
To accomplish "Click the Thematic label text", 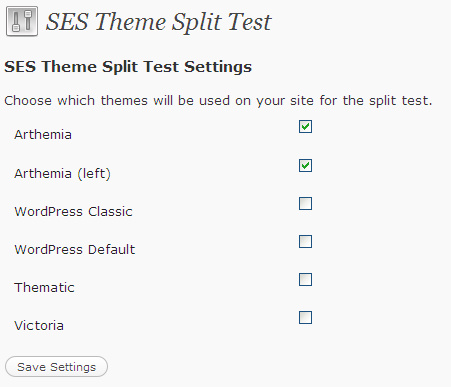I will [44, 288].
